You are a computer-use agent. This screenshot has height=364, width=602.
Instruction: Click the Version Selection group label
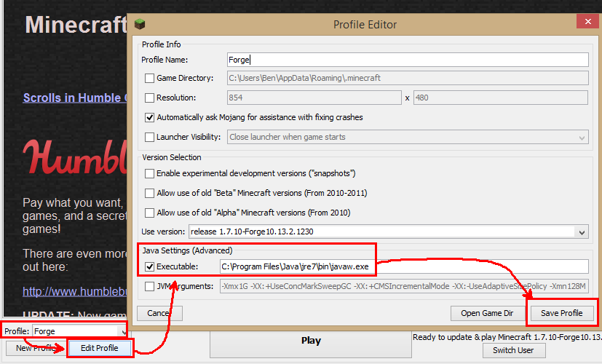[x=172, y=157]
